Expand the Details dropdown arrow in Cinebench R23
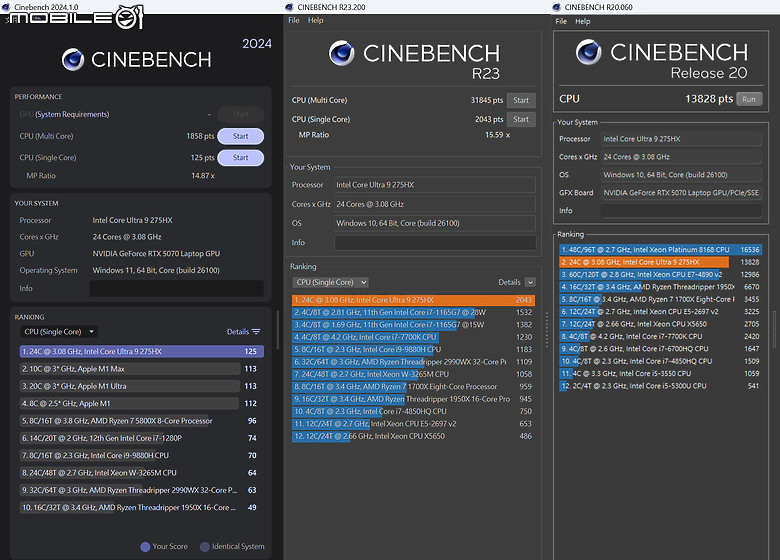Image resolution: width=780 pixels, height=560 pixels. 530,282
